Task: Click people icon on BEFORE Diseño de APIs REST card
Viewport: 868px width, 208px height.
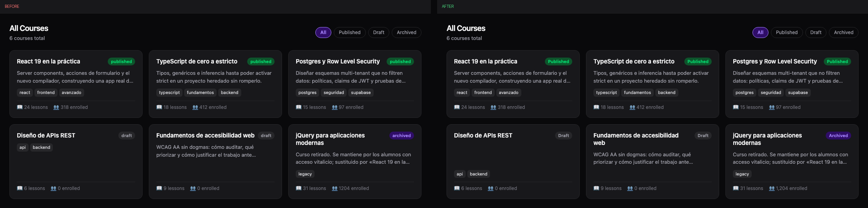Action: pos(53,188)
